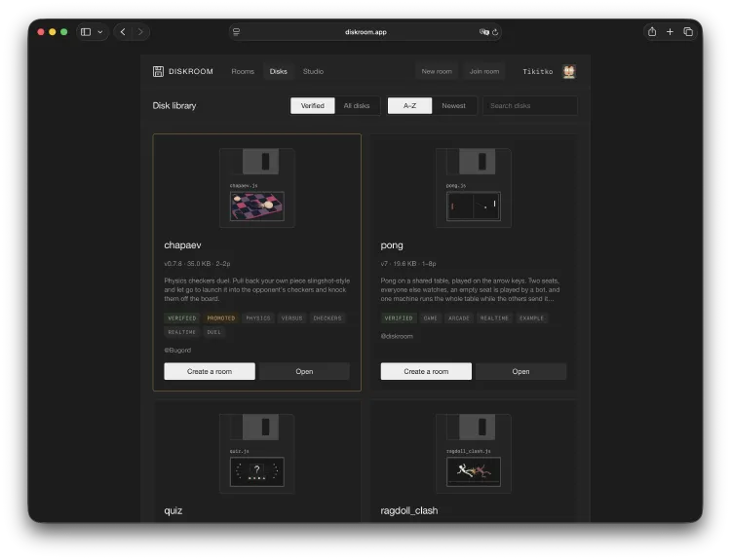The image size is (731, 560).
Task: Click the Search disks input field
Action: coord(530,106)
